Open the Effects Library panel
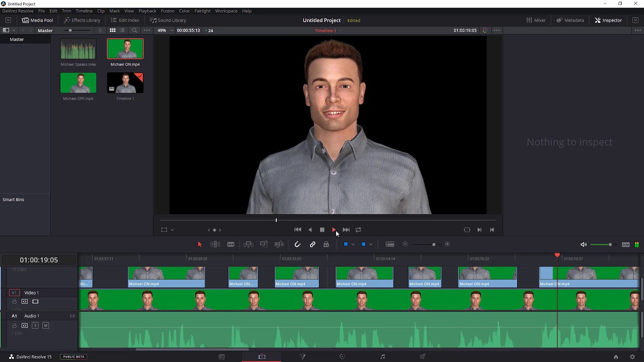The image size is (644, 362). [82, 20]
